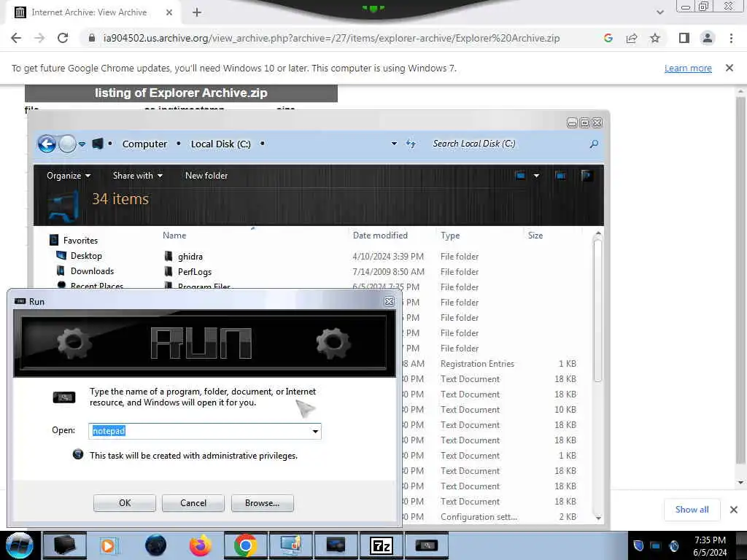Screen dimensions: 747x560
Task: Select Local Disk (C:) breadcrumb segment
Action: 220,144
